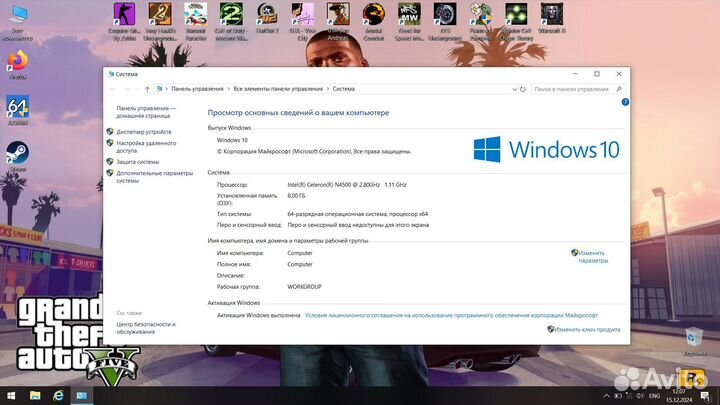Launch Splinter Cell Chaos Theory shortcut
This screenshot has width=720, height=405.
coord(517,21)
